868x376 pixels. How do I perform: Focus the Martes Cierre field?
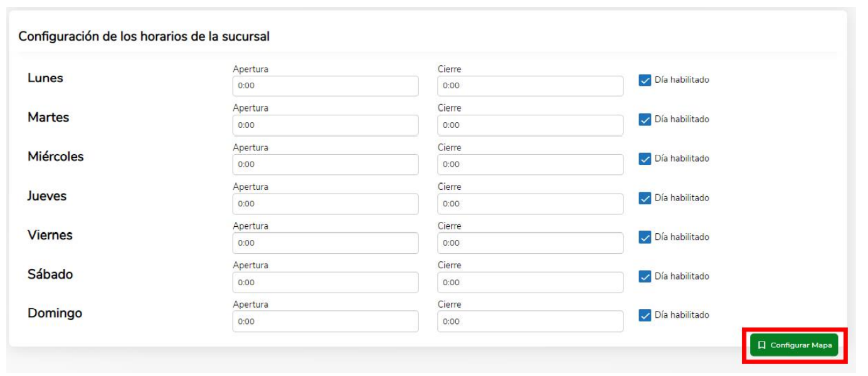click(531, 125)
